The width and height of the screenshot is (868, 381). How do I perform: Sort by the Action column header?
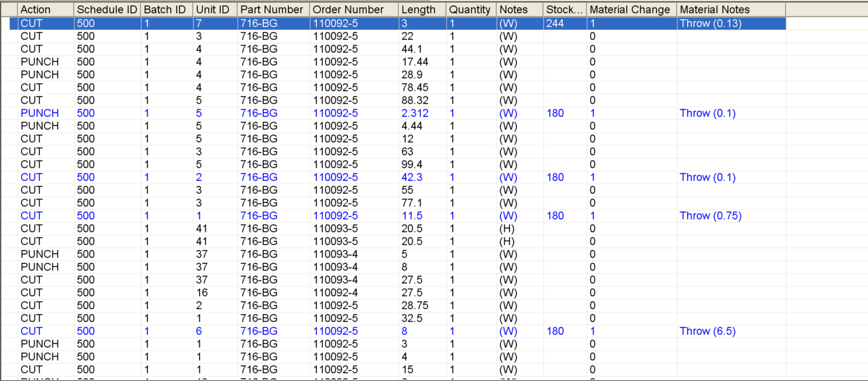coord(45,9)
